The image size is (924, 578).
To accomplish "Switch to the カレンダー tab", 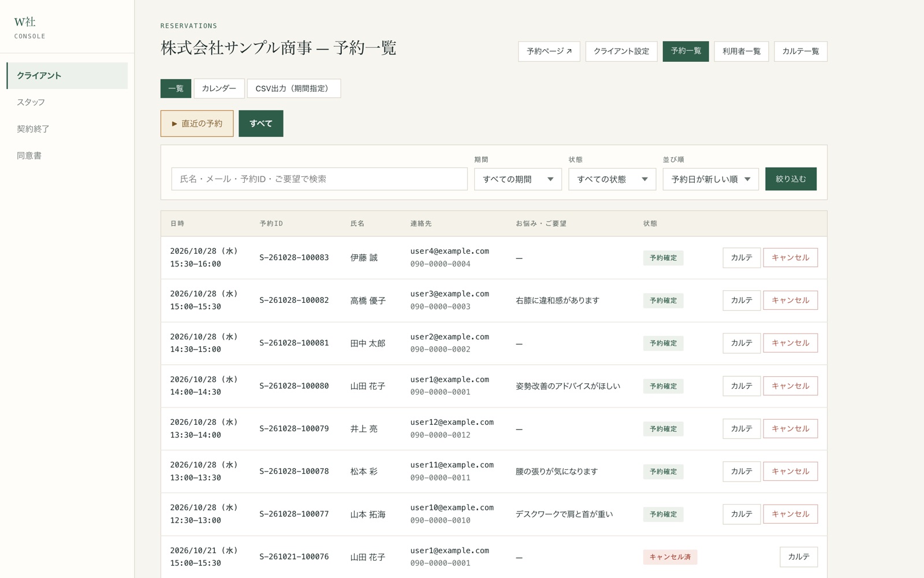I will (x=219, y=88).
